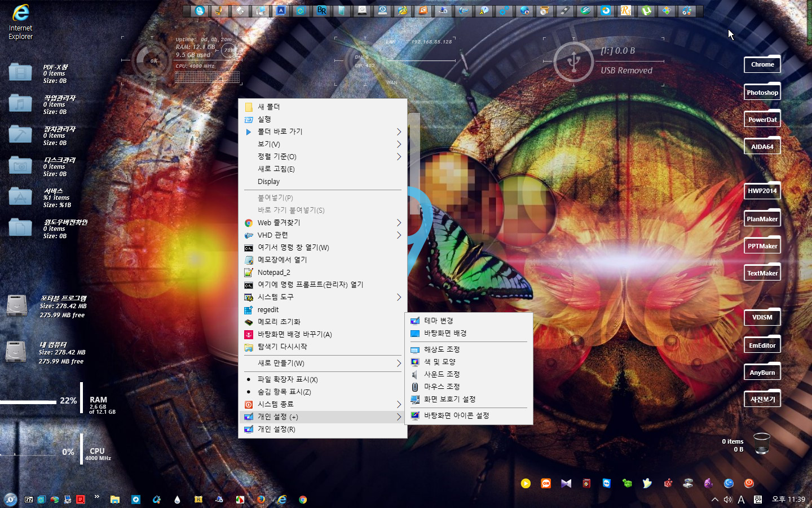812x508 pixels.
Task: Open the orange ON chat icon in dock
Action: 546,483
